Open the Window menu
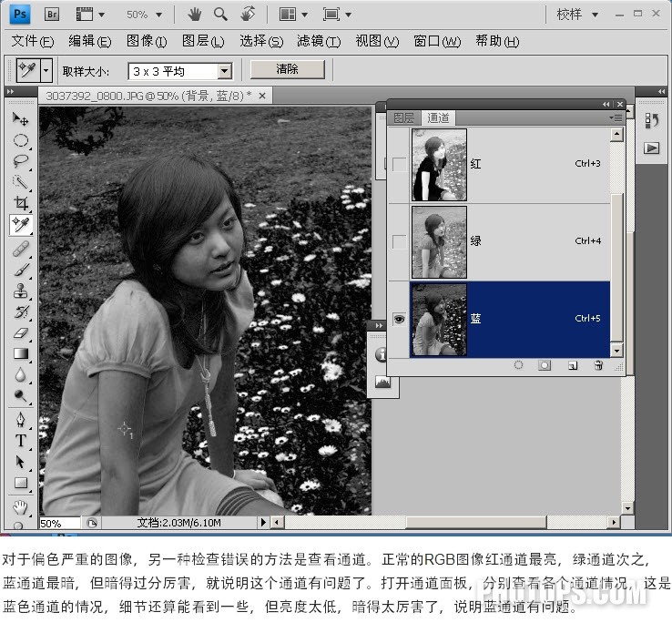Image resolution: width=672 pixels, height=633 pixels. 437,41
